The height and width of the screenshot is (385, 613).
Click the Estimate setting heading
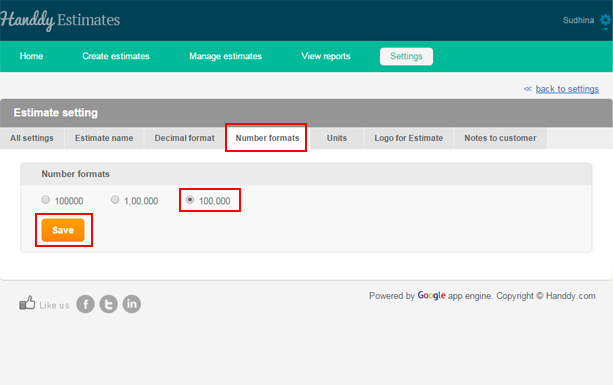click(56, 113)
